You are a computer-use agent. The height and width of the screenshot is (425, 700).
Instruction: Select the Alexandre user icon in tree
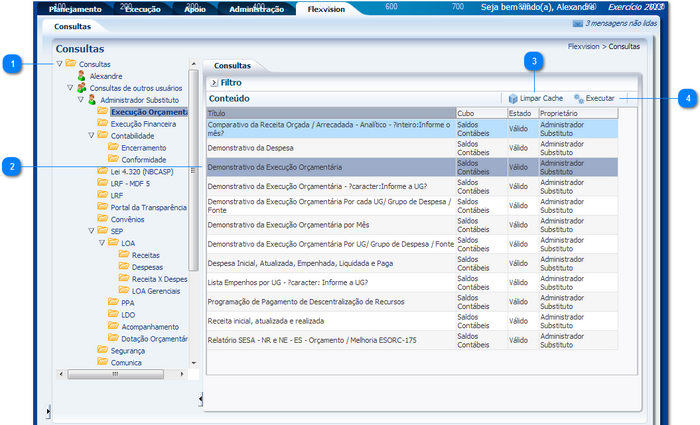(81, 75)
